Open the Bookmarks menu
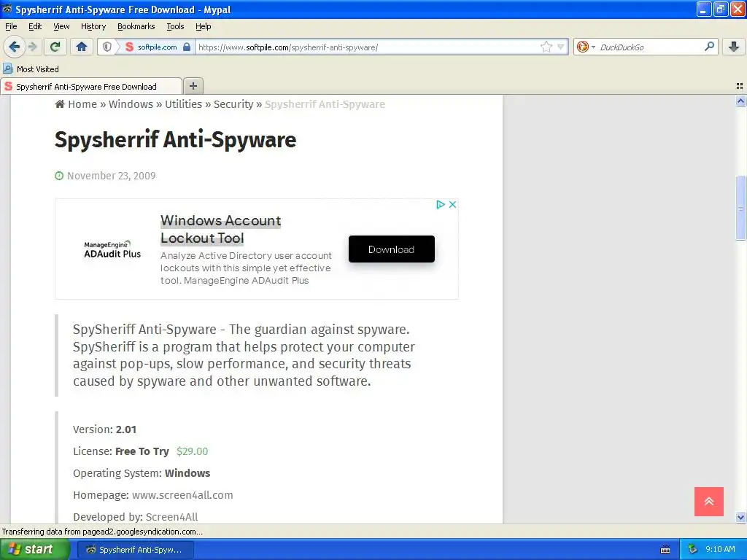Image resolution: width=747 pixels, height=560 pixels. coord(136,26)
